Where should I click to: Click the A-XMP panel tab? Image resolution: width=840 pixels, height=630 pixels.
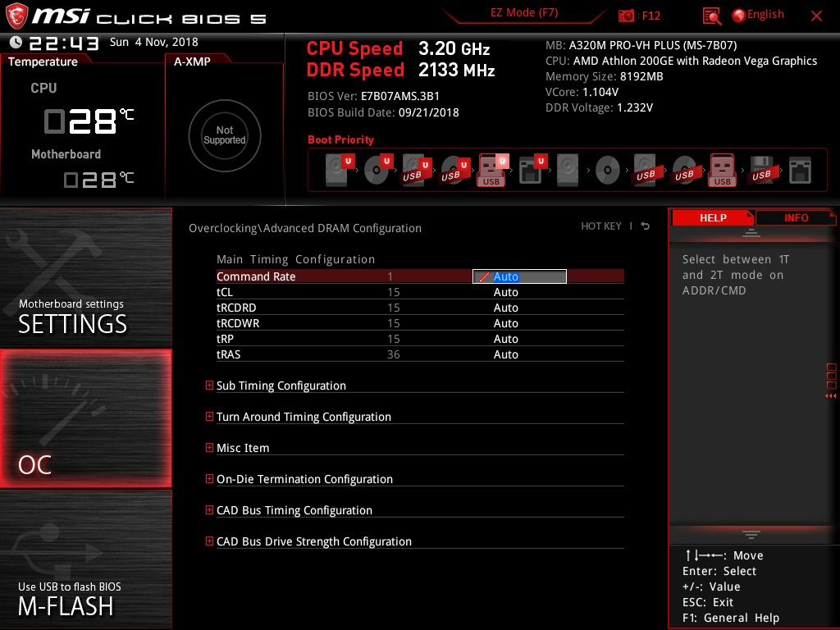pyautogui.click(x=192, y=62)
